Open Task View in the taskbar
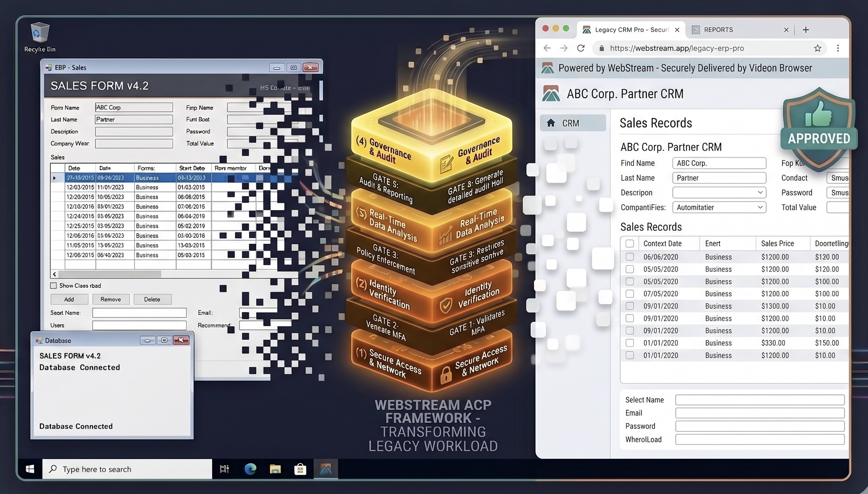Viewport: 868px width, 494px height. pyautogui.click(x=224, y=469)
